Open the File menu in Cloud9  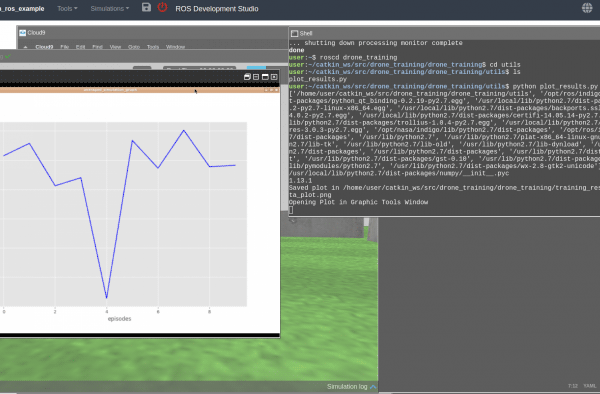(x=64, y=47)
